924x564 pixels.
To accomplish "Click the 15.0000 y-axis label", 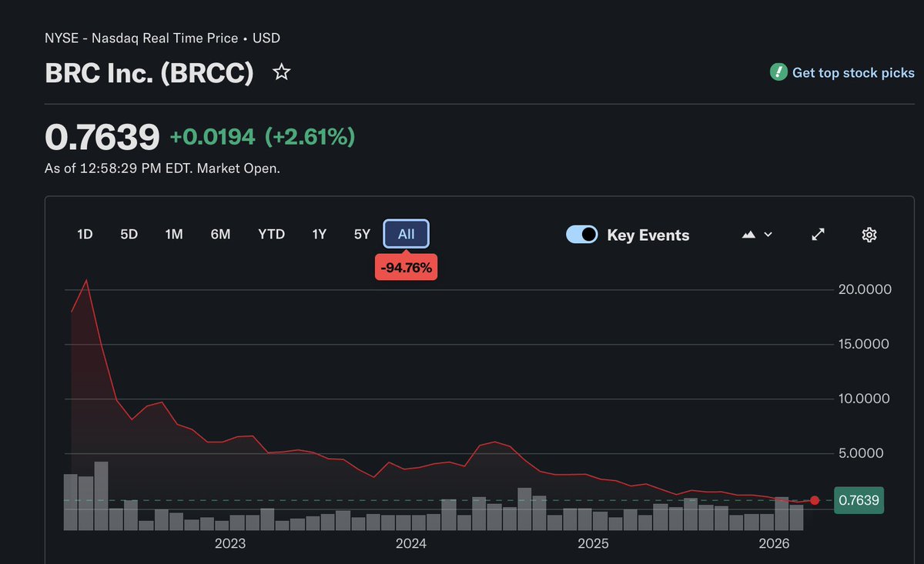I will [x=864, y=344].
